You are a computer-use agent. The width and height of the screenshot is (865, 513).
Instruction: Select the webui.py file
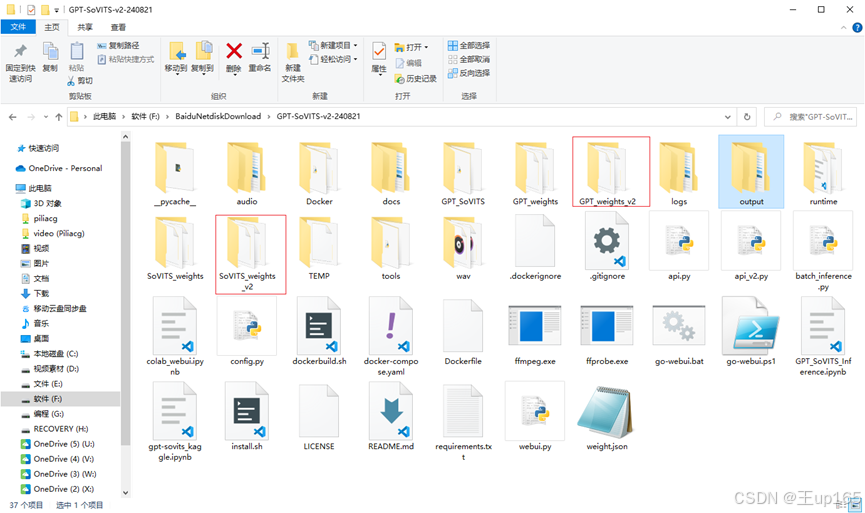[x=535, y=416]
